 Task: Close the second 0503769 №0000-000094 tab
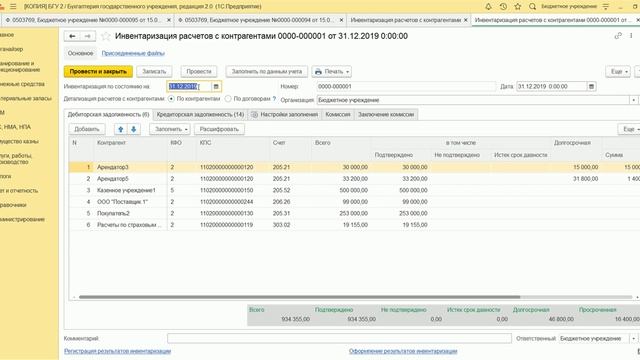point(341,20)
